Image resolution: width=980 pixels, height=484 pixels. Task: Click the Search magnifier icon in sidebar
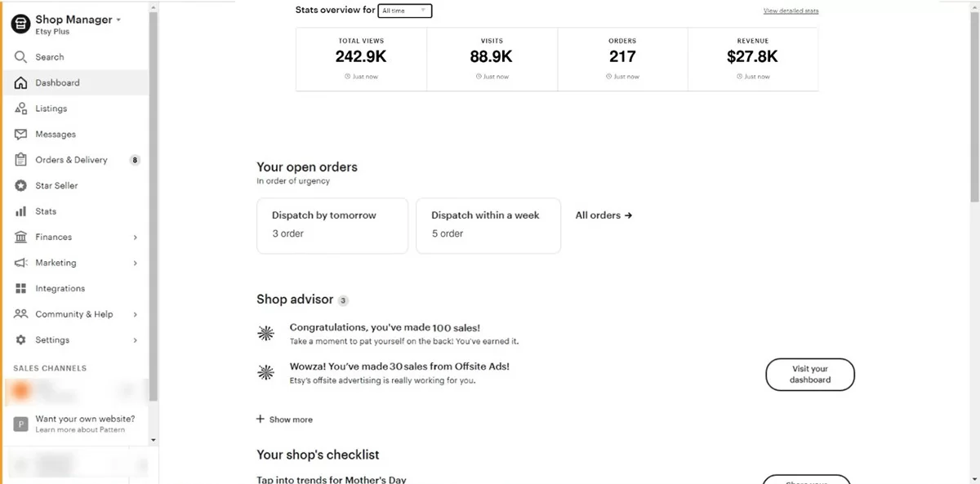pos(21,57)
